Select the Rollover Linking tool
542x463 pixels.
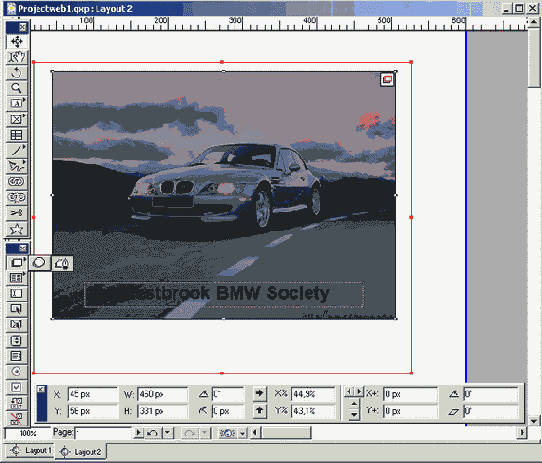coord(16,403)
